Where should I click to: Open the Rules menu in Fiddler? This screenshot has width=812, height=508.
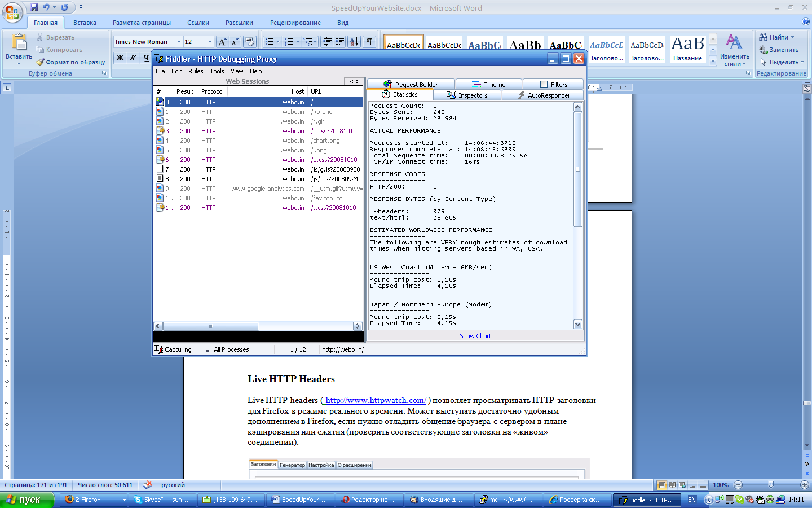point(196,71)
